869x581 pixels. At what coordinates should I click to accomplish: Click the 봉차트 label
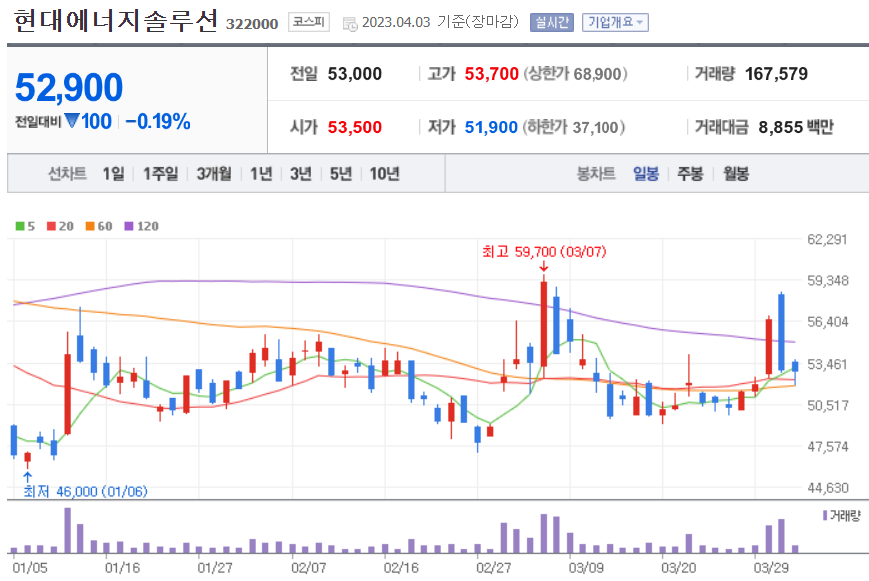tap(596, 174)
